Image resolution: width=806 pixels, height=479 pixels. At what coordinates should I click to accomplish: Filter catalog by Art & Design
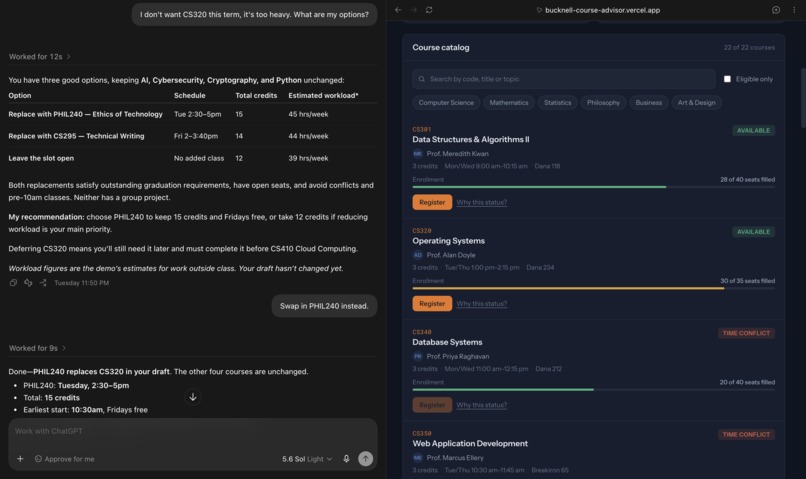697,103
